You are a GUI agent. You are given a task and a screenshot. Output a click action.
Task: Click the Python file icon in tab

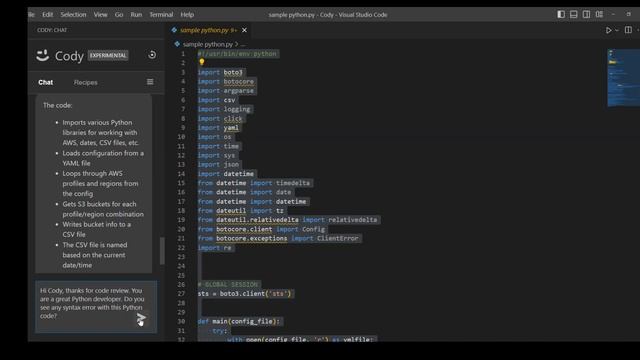click(174, 30)
